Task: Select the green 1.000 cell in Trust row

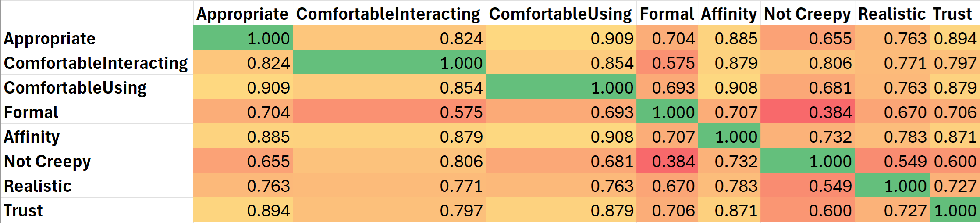Action: (x=955, y=211)
